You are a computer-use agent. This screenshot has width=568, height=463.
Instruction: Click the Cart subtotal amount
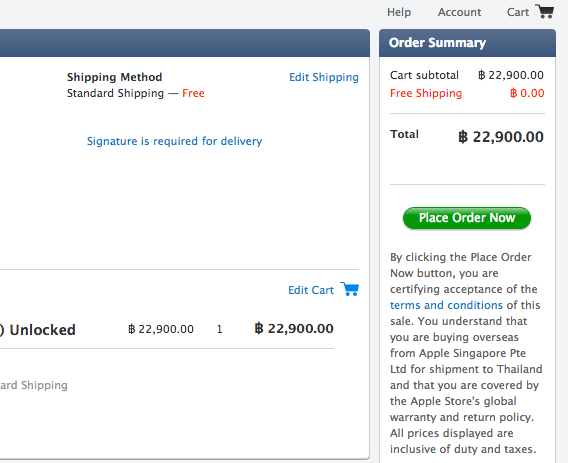[511, 75]
